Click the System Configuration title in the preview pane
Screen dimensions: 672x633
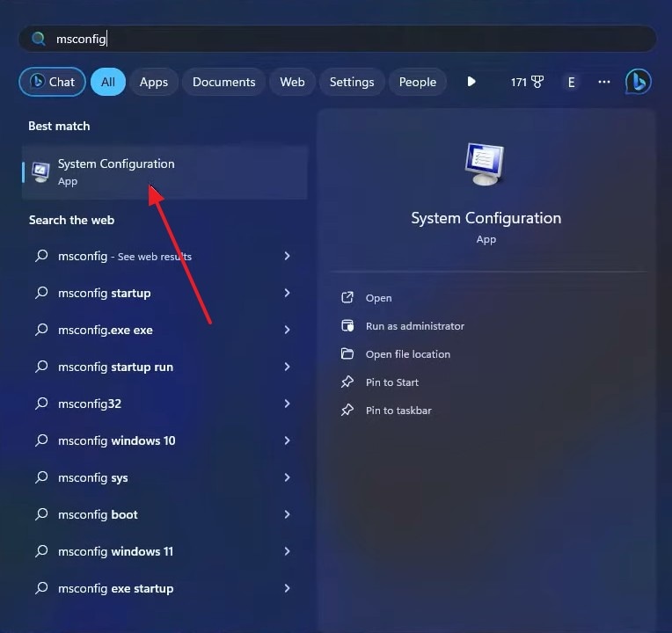[x=486, y=218]
